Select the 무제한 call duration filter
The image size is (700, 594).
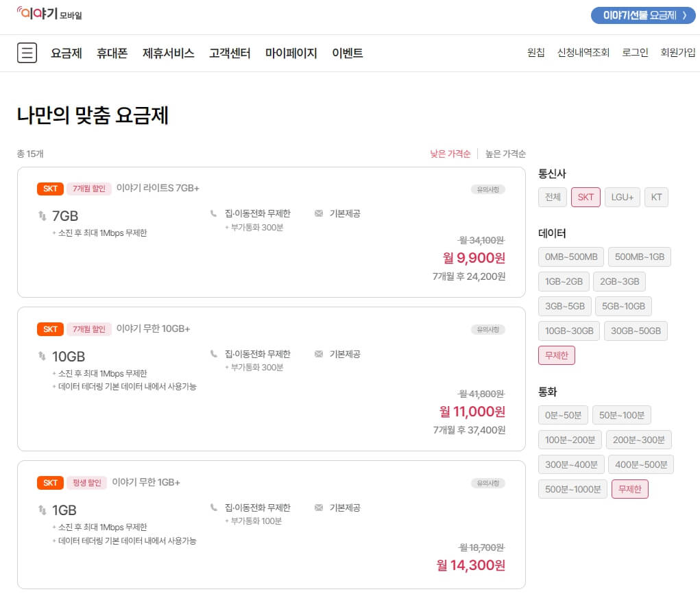(x=629, y=488)
